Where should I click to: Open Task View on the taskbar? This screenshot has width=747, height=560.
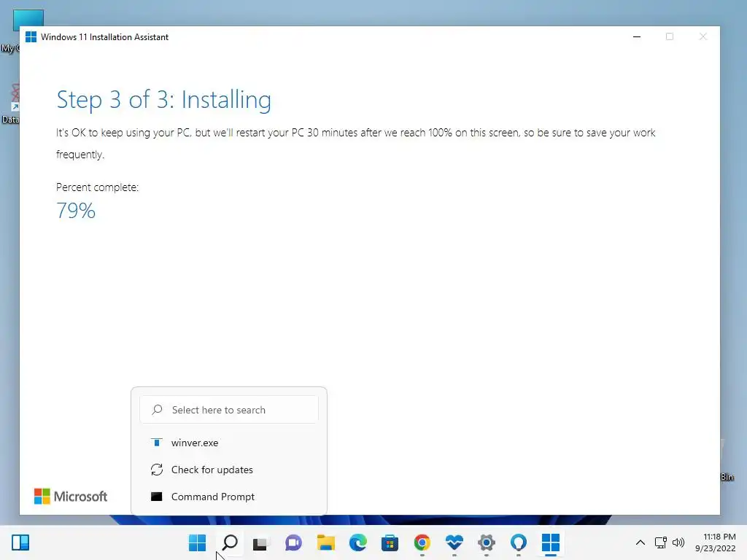click(x=260, y=542)
